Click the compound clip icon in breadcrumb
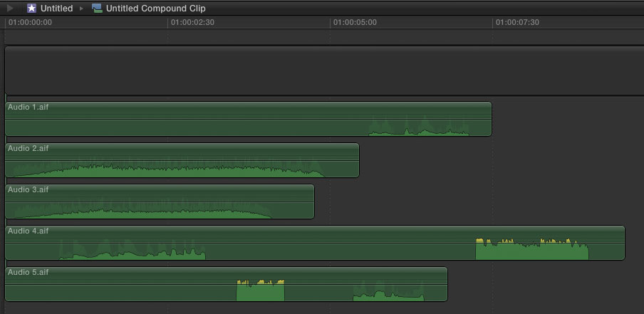The width and height of the screenshot is (644, 314). coord(97,9)
